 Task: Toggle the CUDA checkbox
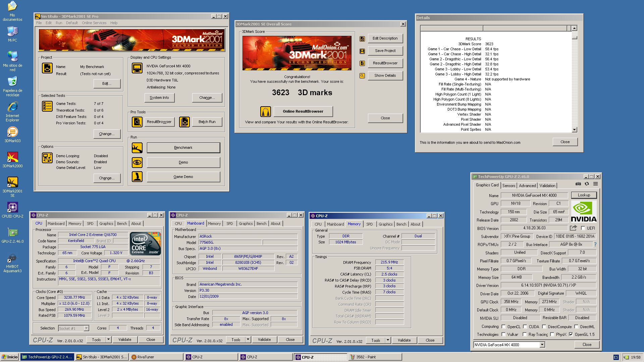click(x=525, y=327)
